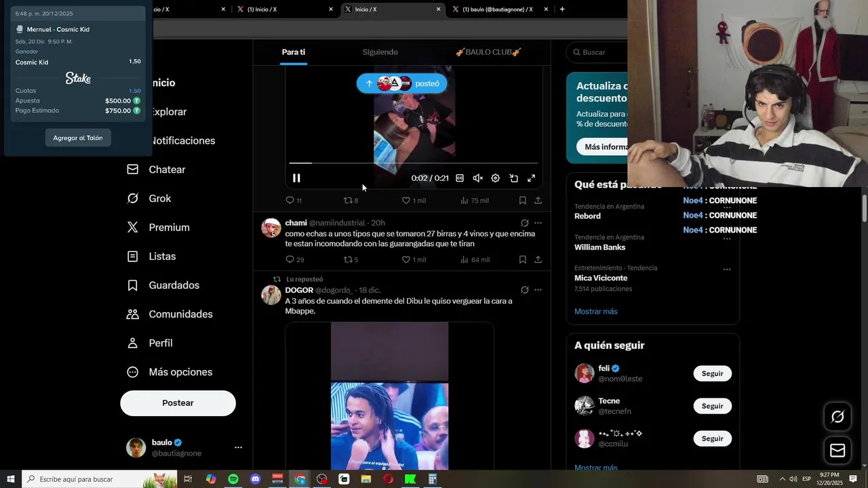View stats of the 75 mil views post
The height and width of the screenshot is (488, 868).
click(474, 201)
